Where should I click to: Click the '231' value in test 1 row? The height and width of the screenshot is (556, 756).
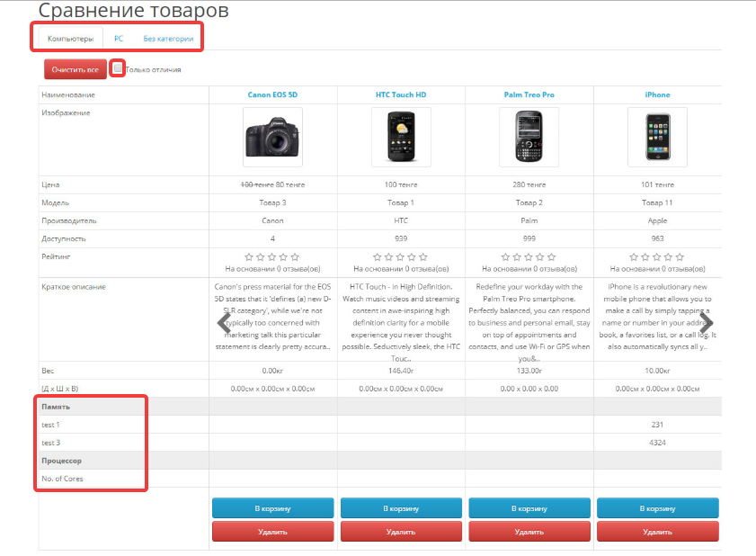[x=657, y=425]
